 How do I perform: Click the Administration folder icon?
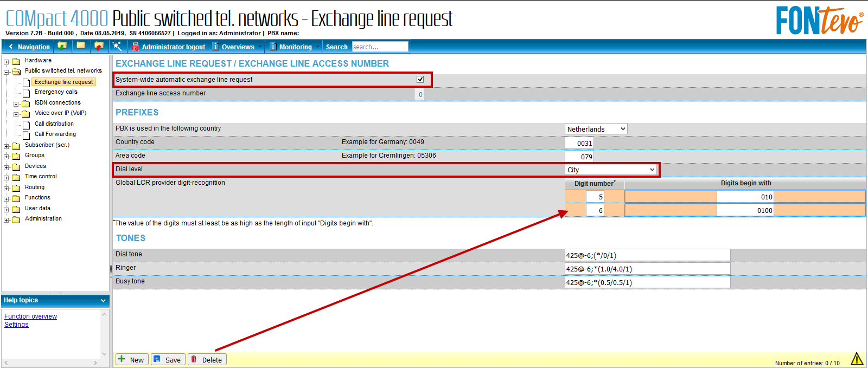point(16,219)
